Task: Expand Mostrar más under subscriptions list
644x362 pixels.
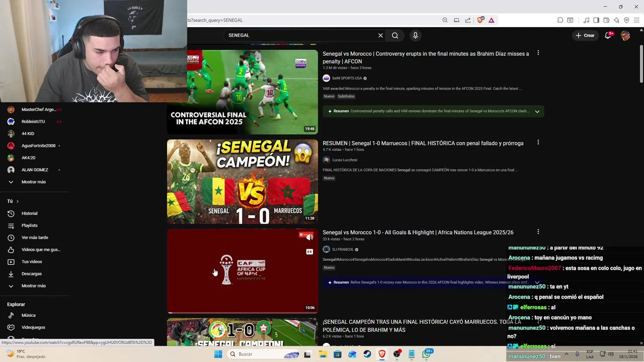Action: click(34, 182)
